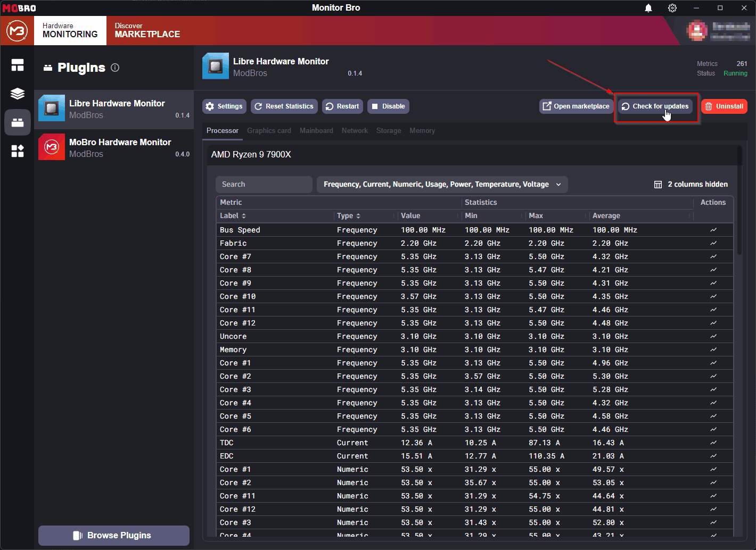Click the 100.00 MHz Bus Speed value
Viewport: 756px width, 550px height.
[x=423, y=230]
